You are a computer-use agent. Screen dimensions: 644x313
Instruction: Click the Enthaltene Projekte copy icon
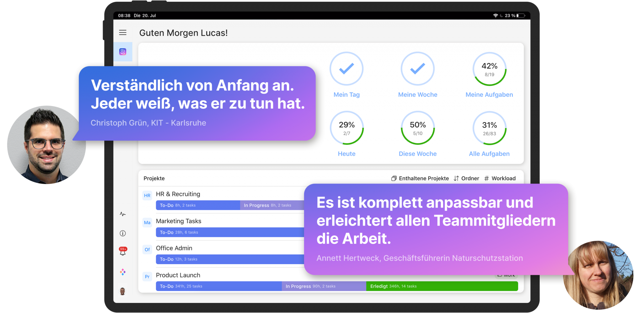pyautogui.click(x=394, y=178)
